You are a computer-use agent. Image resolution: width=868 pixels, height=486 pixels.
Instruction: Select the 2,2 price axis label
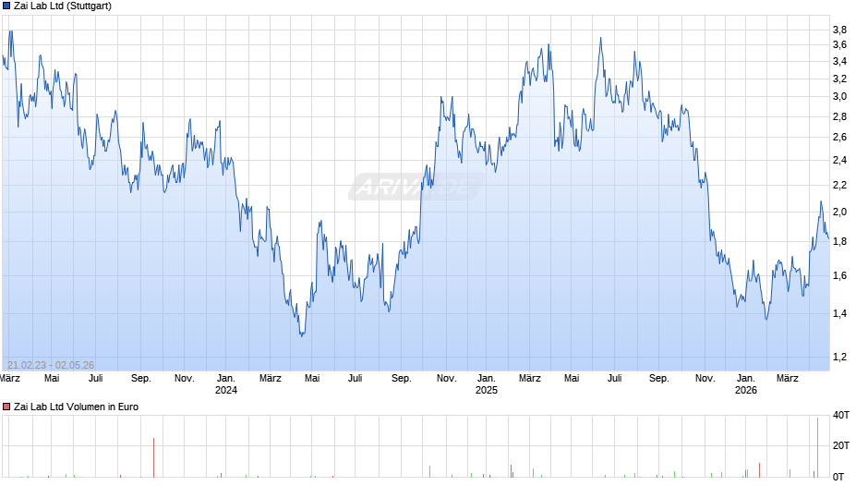(x=839, y=185)
